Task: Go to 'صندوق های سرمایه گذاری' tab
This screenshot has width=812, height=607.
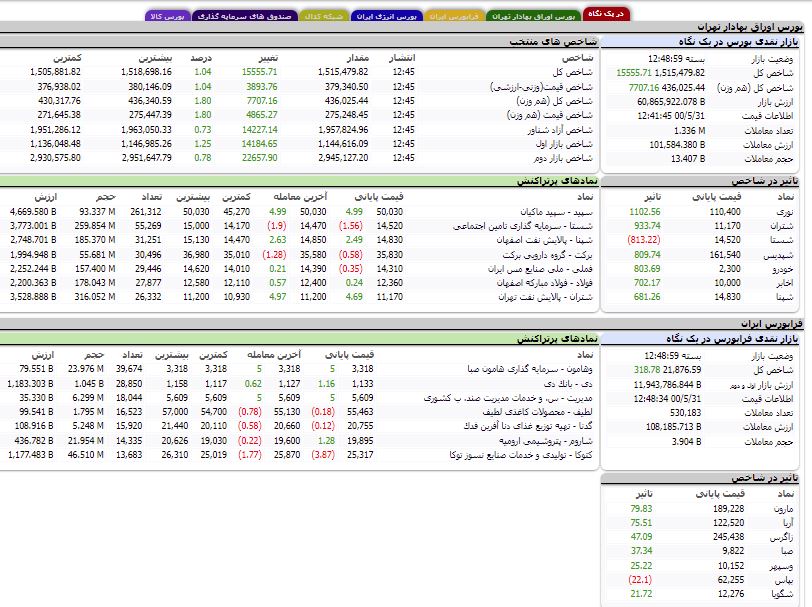Action: click(244, 16)
